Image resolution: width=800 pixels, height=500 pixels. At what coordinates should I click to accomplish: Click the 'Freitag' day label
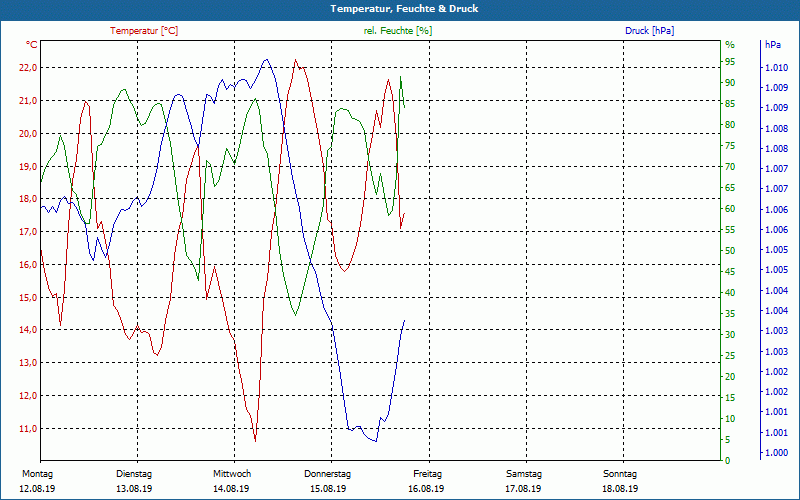428,474
